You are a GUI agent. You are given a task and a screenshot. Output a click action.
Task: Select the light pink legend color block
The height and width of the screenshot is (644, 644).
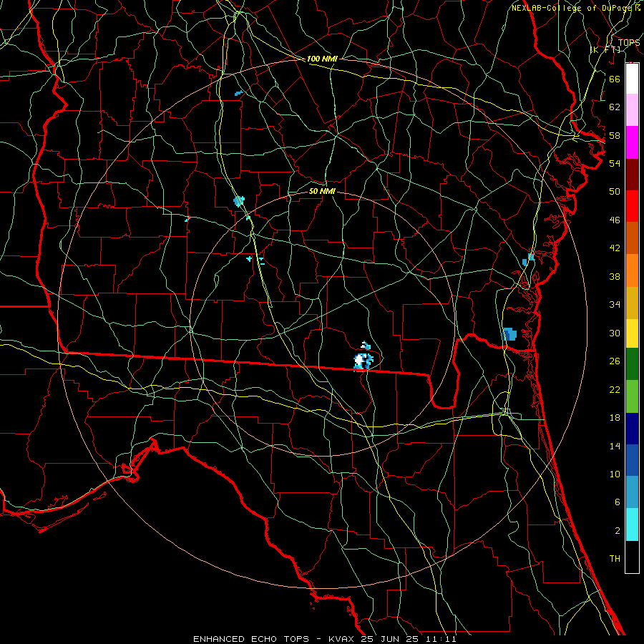click(632, 110)
